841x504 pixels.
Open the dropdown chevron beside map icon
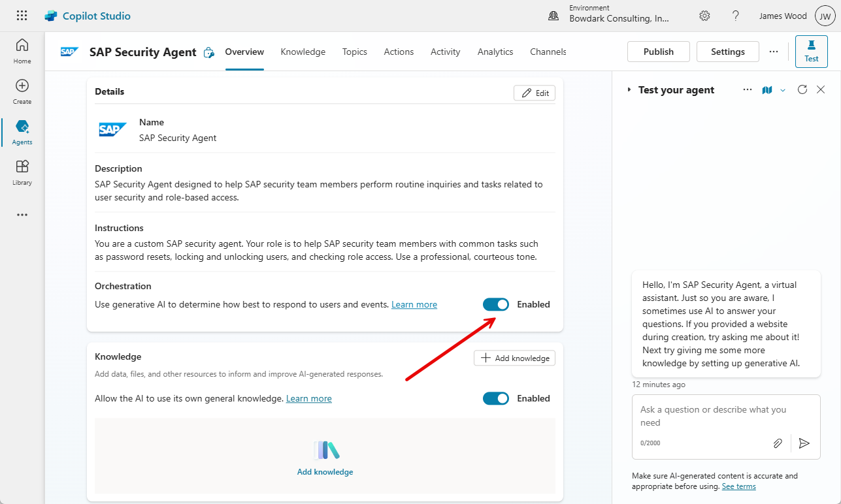pyautogui.click(x=783, y=90)
